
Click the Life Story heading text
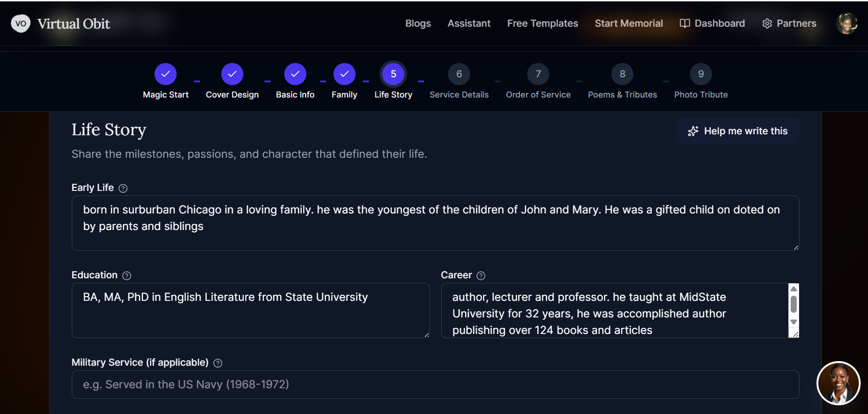pyautogui.click(x=109, y=130)
